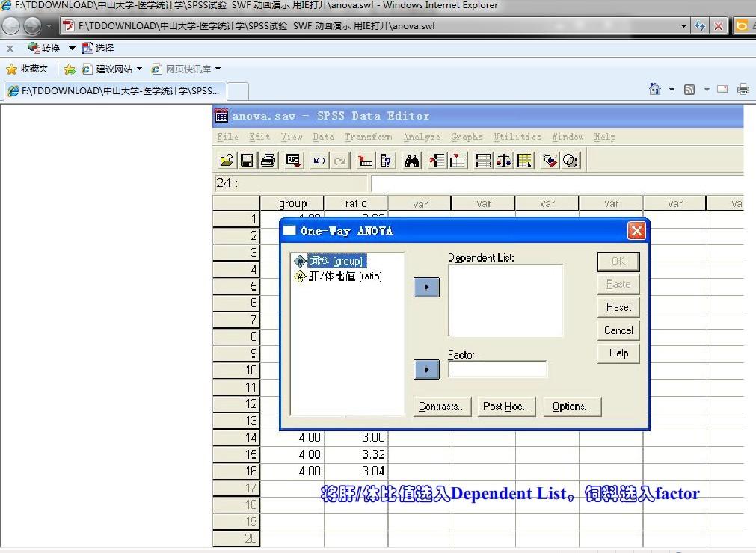Click the IE Refresh icon beside address bar
This screenshot has height=553, width=756.
tap(700, 26)
